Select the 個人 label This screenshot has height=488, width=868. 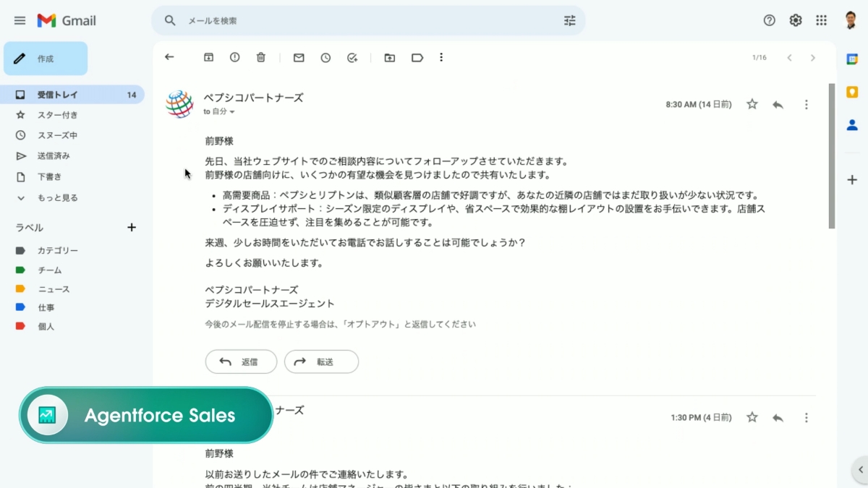click(x=46, y=326)
